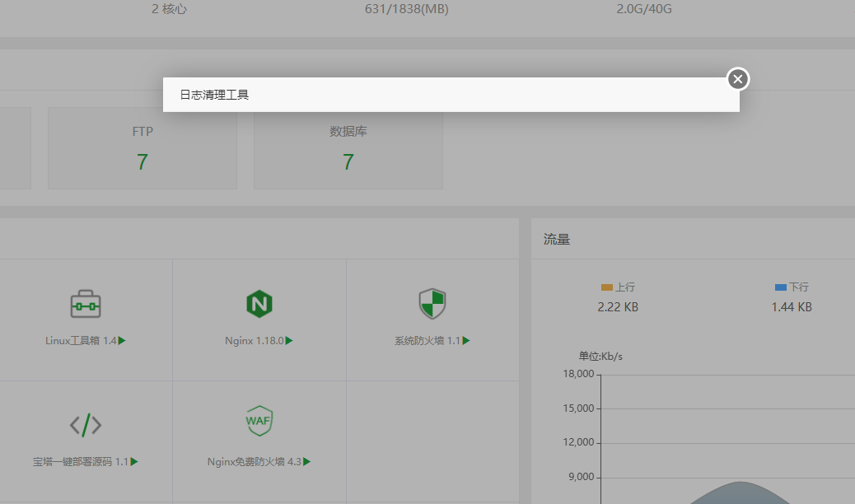
Task: Click the green arrow beside Nginx 1.18.0
Action: [x=289, y=341]
